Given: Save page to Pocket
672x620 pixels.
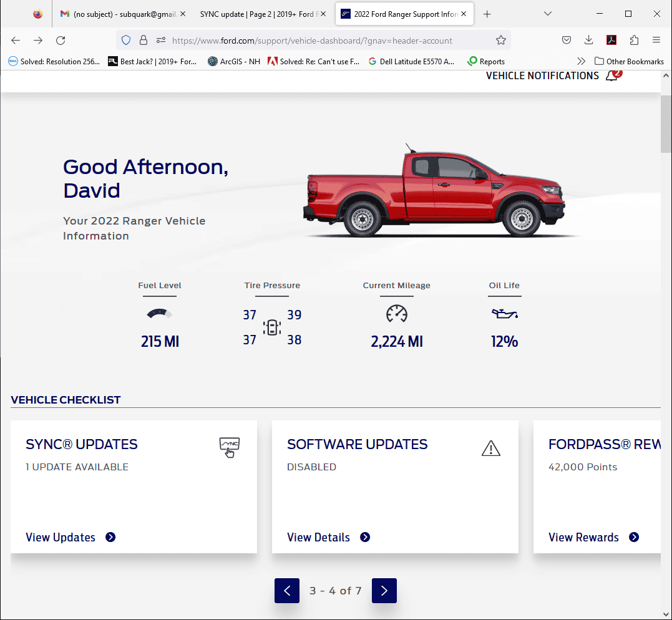Looking at the screenshot, I should point(566,41).
